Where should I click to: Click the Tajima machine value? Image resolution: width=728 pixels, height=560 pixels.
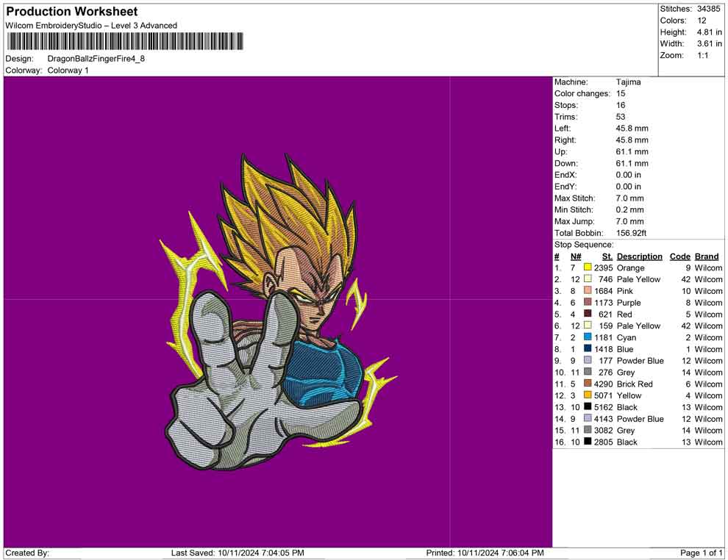(x=628, y=82)
